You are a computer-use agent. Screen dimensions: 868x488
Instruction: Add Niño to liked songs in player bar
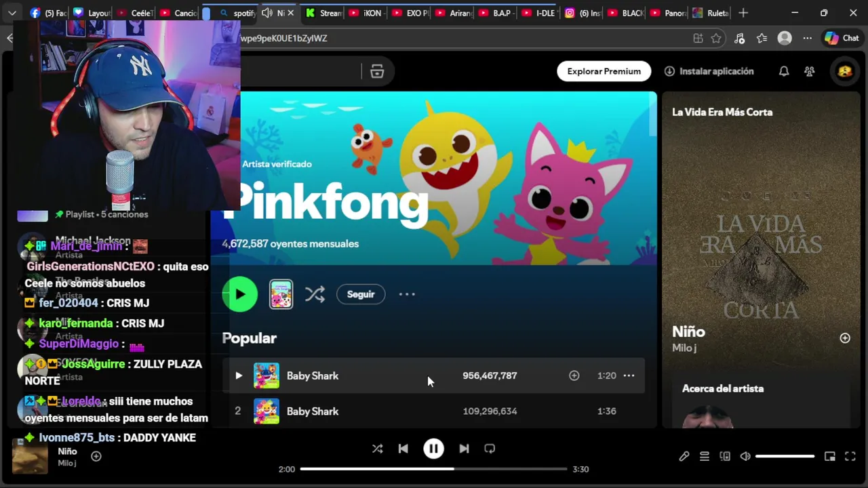coord(96,456)
